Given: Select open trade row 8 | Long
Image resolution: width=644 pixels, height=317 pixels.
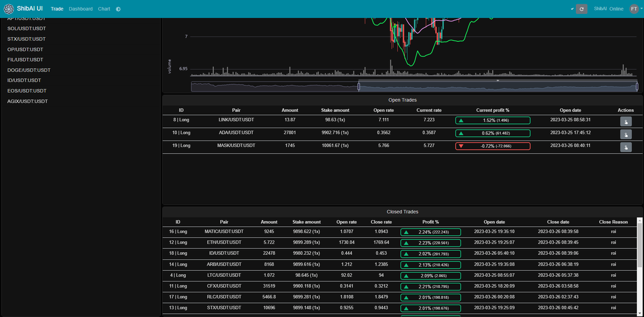Looking at the screenshot, I should click(402, 121).
